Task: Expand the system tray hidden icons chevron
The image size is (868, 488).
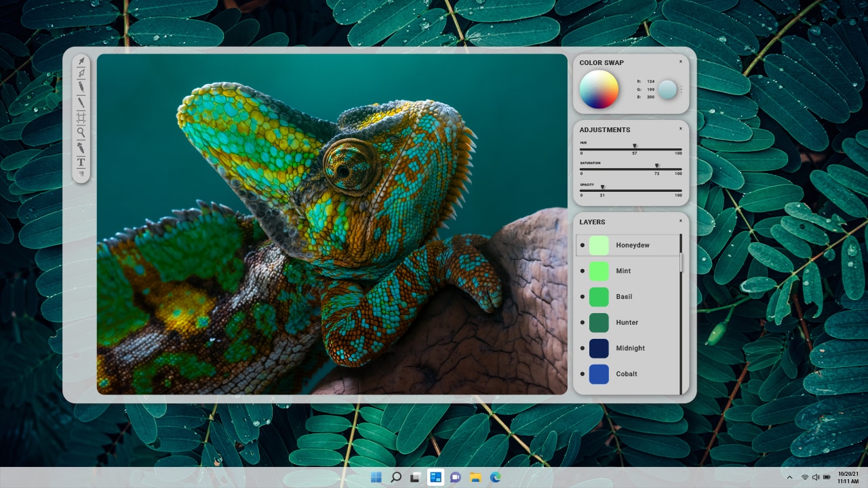Action: pos(789,477)
